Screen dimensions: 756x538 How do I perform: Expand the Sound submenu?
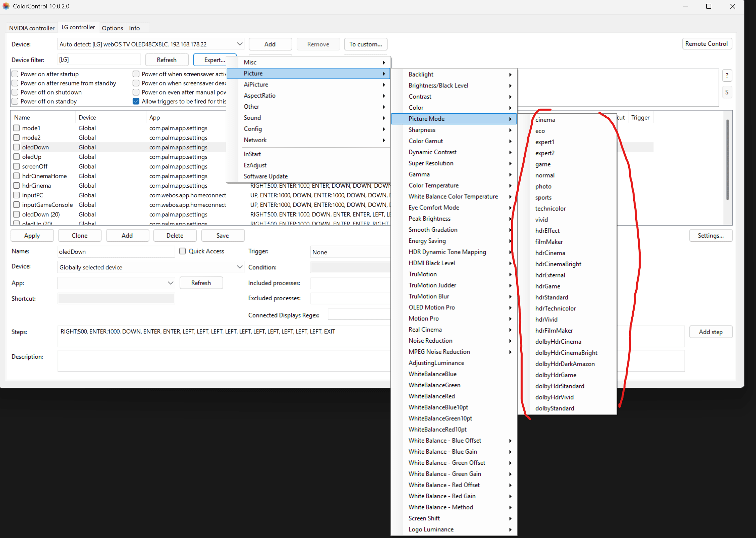tap(308, 118)
